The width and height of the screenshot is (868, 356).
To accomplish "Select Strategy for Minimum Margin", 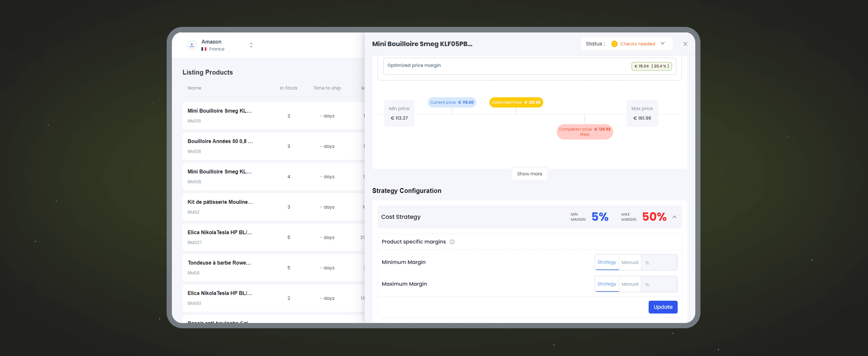I will pyautogui.click(x=606, y=262).
